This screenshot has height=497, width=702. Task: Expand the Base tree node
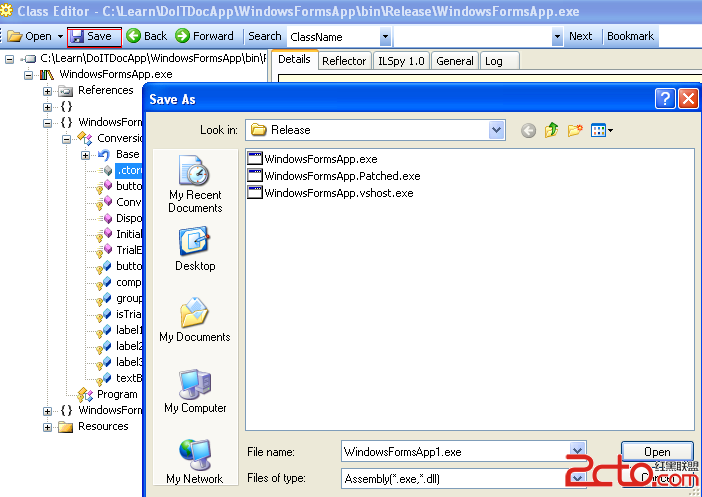[85, 155]
